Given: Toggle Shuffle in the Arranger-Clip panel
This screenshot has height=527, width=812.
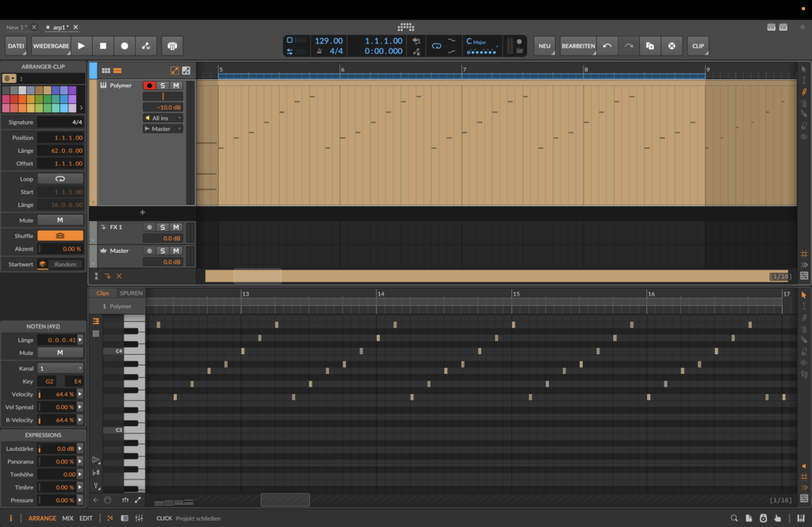Looking at the screenshot, I should pyautogui.click(x=59, y=236).
